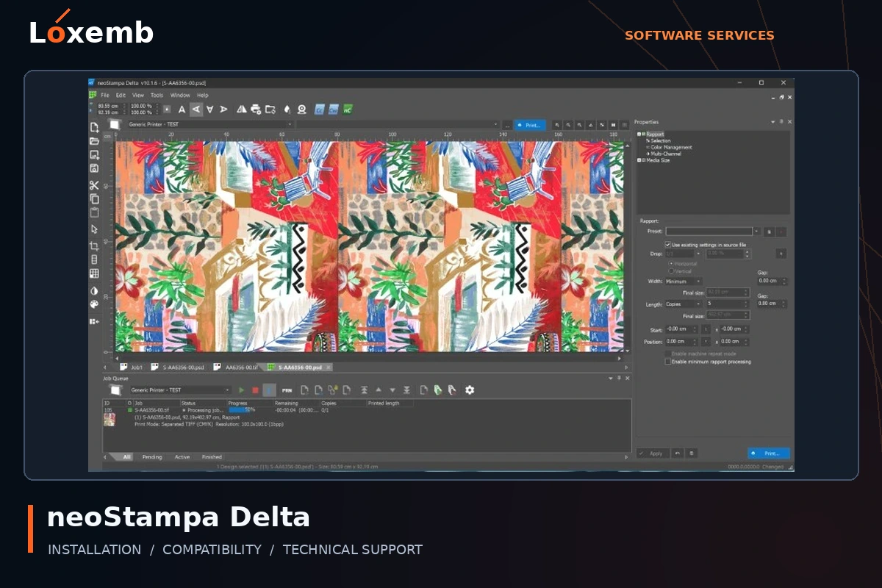This screenshot has width=882, height=588.
Task: Click the blue Print button above canvas
Action: 529,125
